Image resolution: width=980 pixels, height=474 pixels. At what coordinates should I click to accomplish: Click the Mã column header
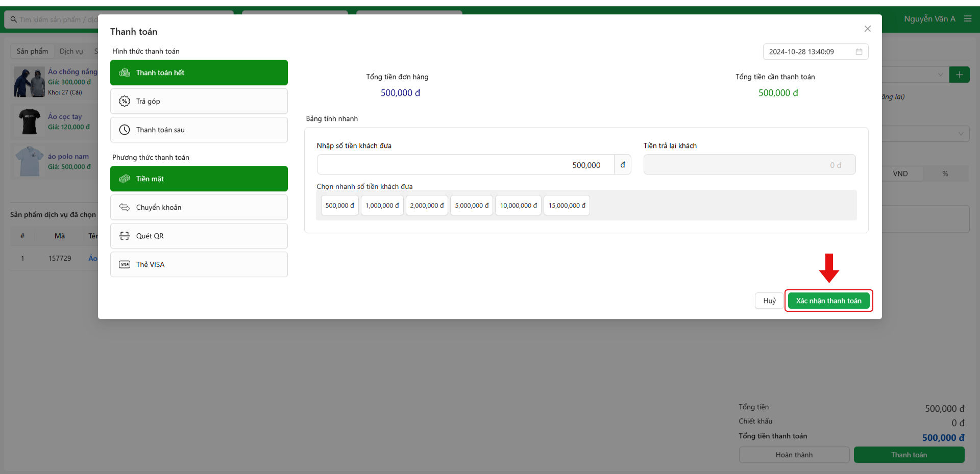(x=60, y=236)
